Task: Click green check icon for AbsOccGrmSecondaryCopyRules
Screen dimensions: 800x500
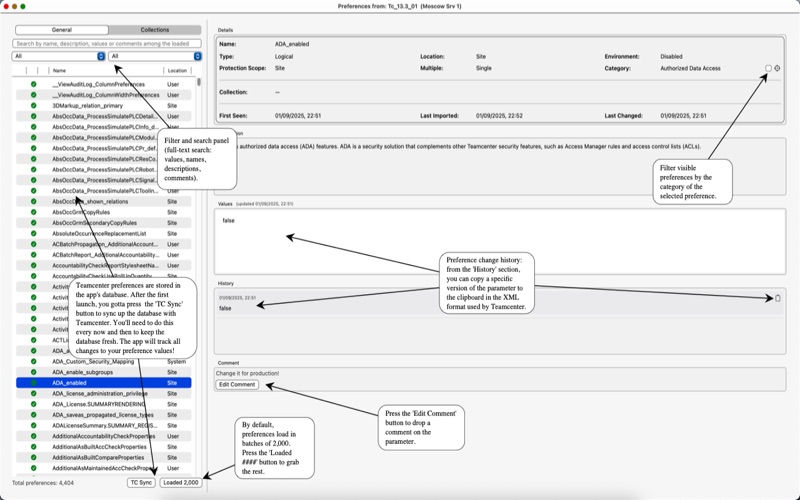Action: pos(34,223)
